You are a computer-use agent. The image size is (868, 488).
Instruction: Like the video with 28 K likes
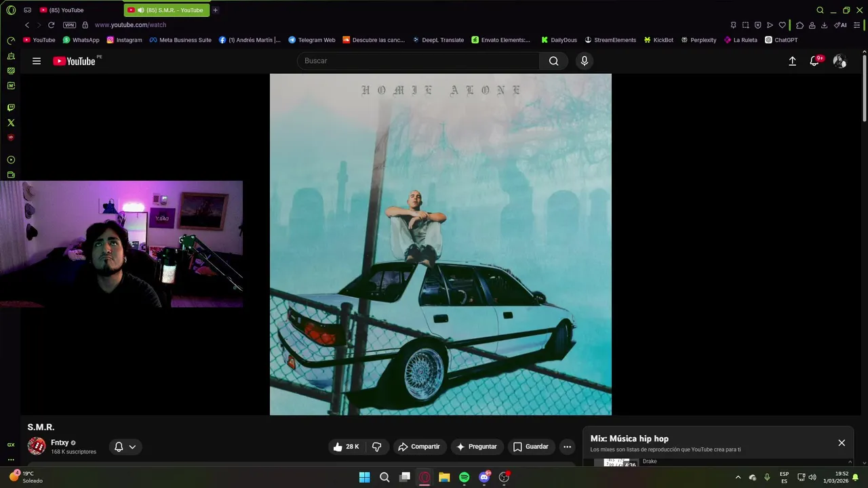[x=346, y=447]
